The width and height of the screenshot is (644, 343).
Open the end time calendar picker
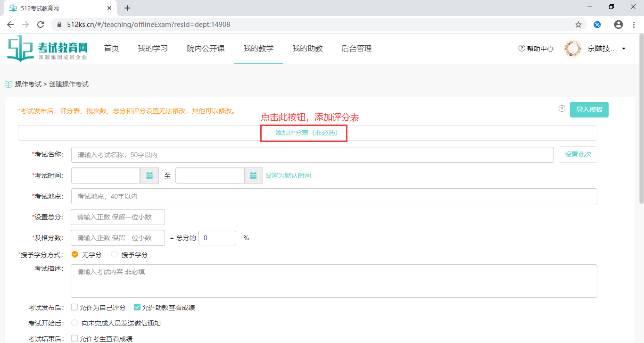(253, 176)
